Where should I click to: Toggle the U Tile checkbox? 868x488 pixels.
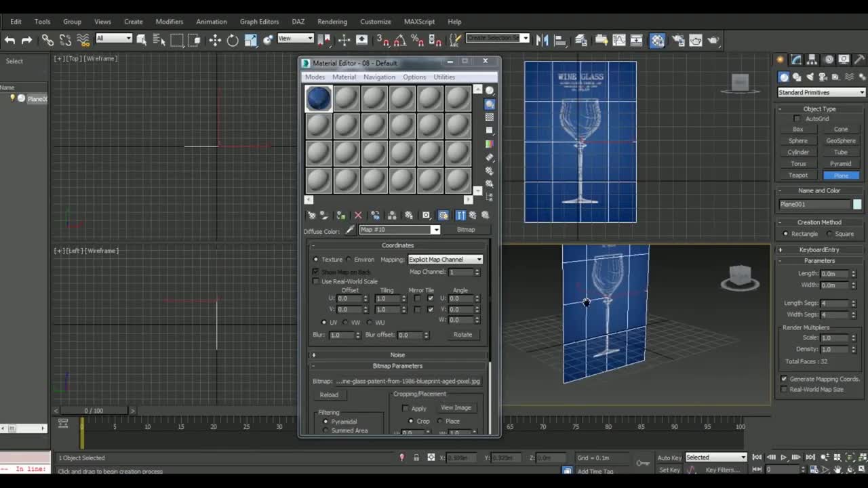pyautogui.click(x=430, y=298)
